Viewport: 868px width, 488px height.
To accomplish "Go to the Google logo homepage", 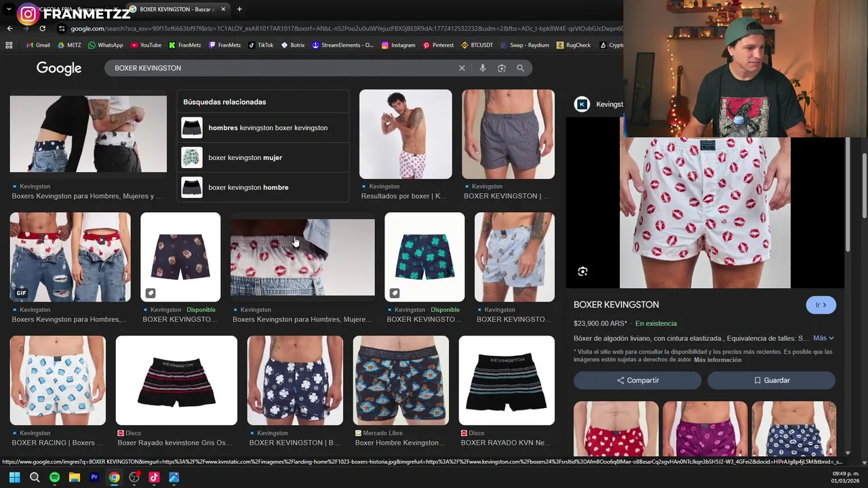I will click(59, 68).
